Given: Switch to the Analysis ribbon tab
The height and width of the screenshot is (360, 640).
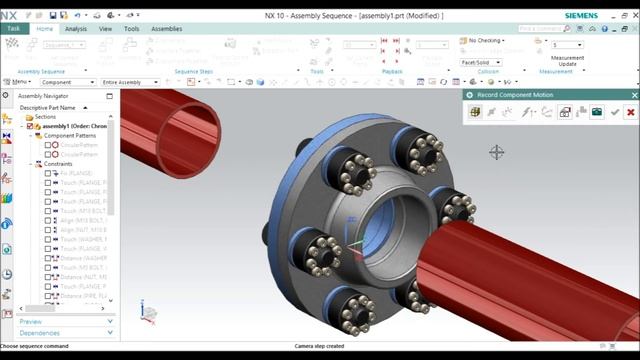Looking at the screenshot, I should coord(76,29).
